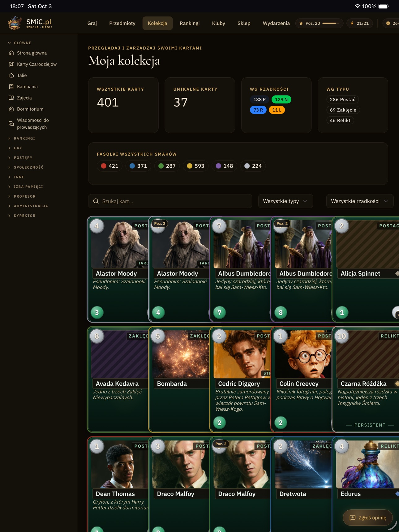Filter by the green 129 N rarity badge
Screen dimensions: 399x532
[281, 99]
